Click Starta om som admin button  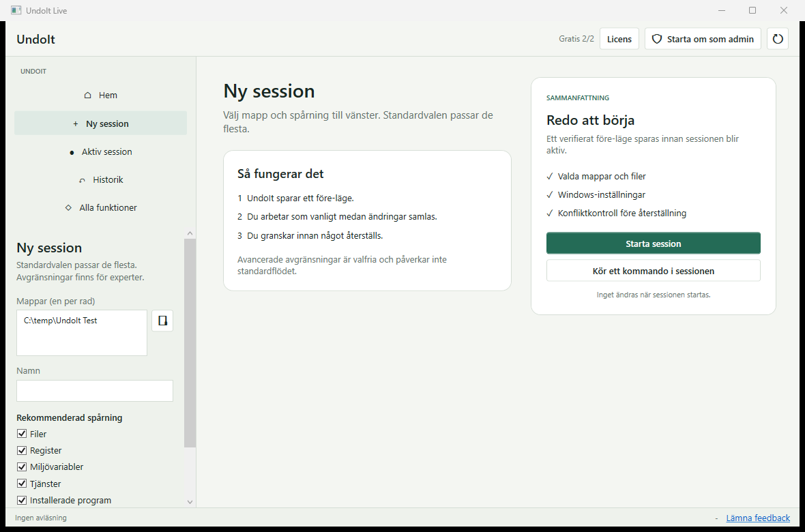703,38
